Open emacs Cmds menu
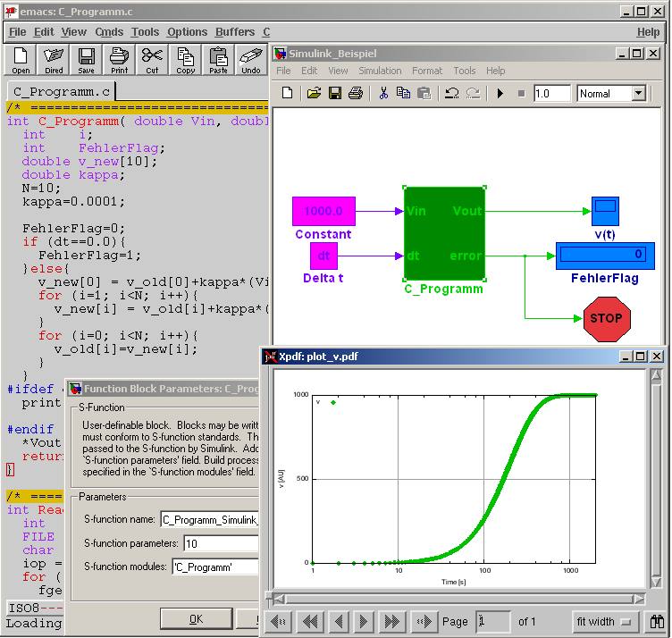 click(x=109, y=32)
